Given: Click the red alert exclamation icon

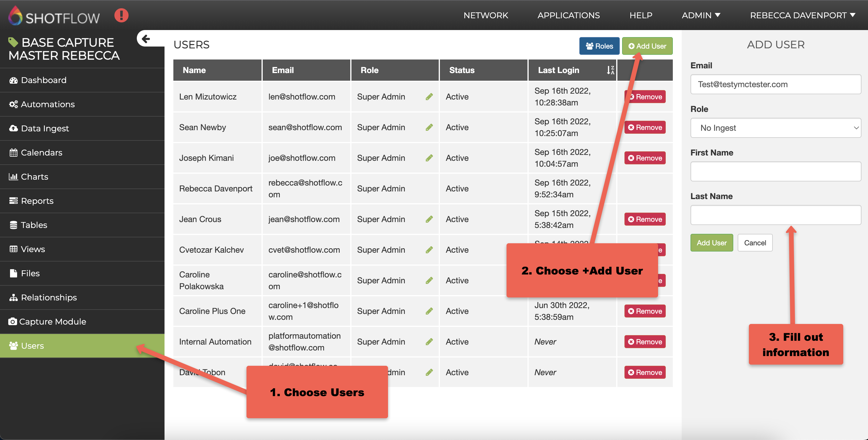Looking at the screenshot, I should (x=121, y=16).
